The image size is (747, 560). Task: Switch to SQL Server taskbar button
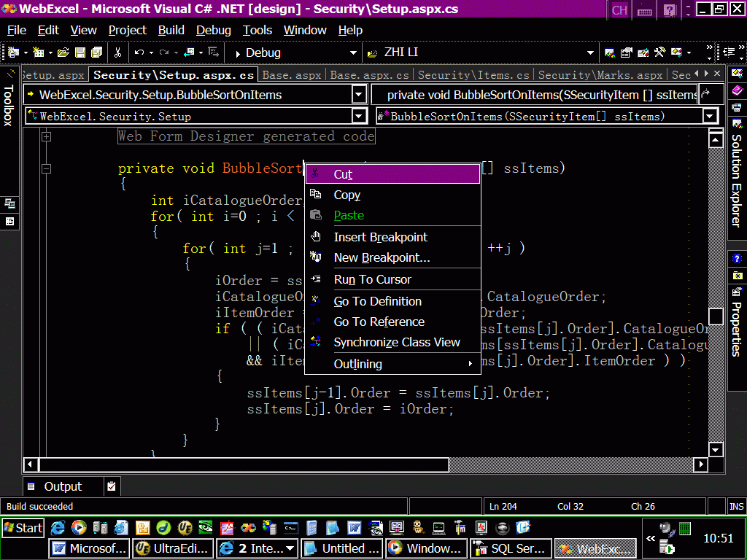tap(511, 548)
